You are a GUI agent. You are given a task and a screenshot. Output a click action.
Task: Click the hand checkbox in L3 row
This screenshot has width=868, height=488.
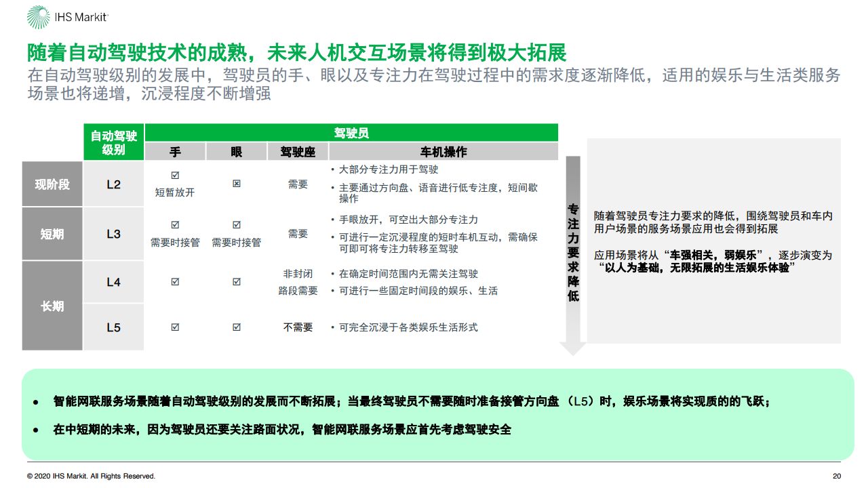[x=175, y=224]
